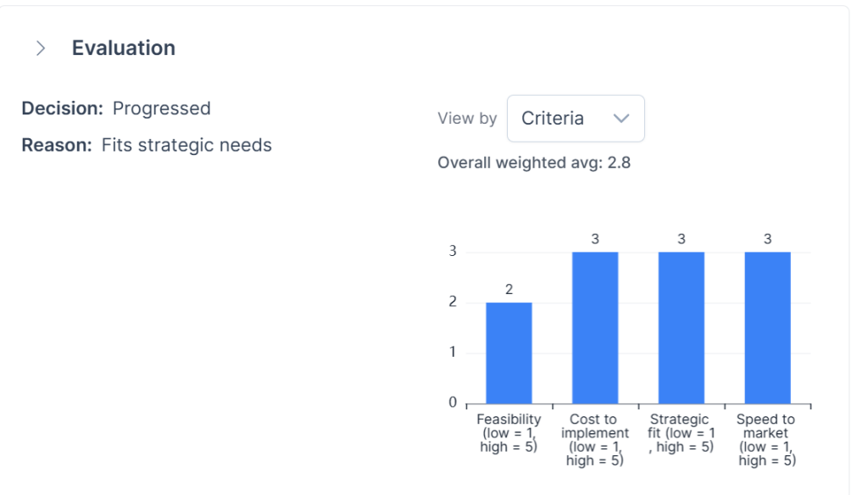Click the View by label

tap(467, 119)
